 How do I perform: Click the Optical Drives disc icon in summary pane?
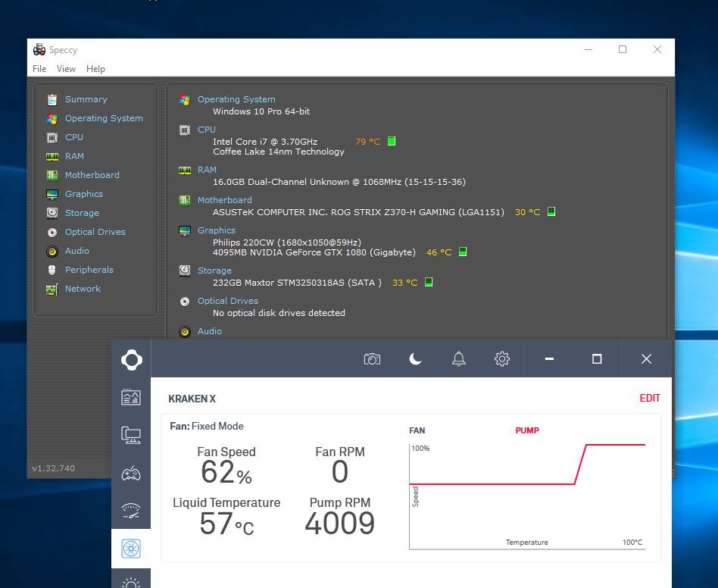click(x=185, y=302)
